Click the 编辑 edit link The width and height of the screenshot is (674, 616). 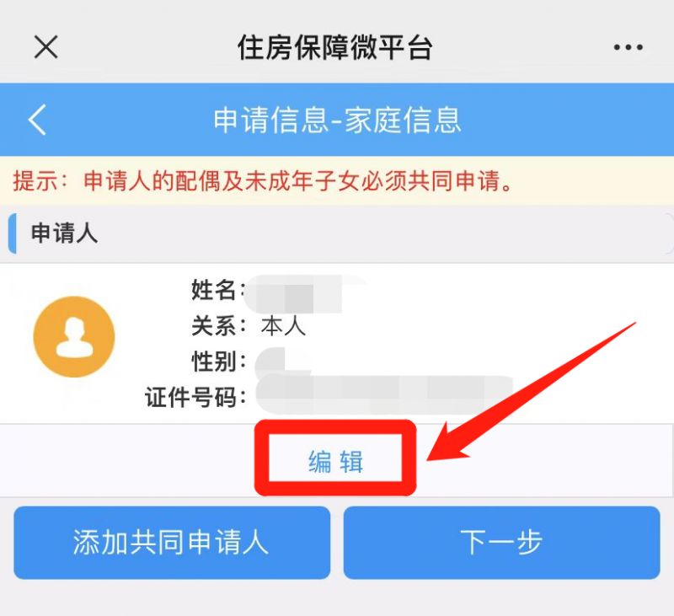pyautogui.click(x=335, y=462)
